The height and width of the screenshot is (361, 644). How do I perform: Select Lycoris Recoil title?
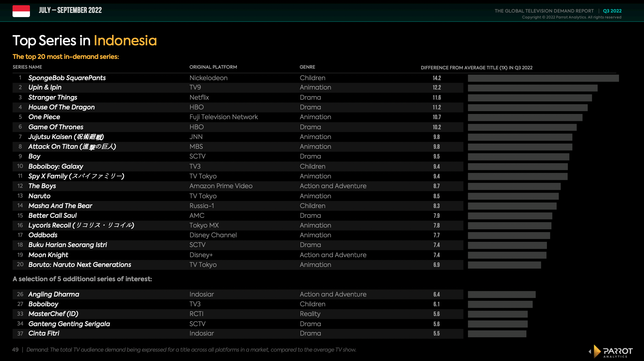81,225
